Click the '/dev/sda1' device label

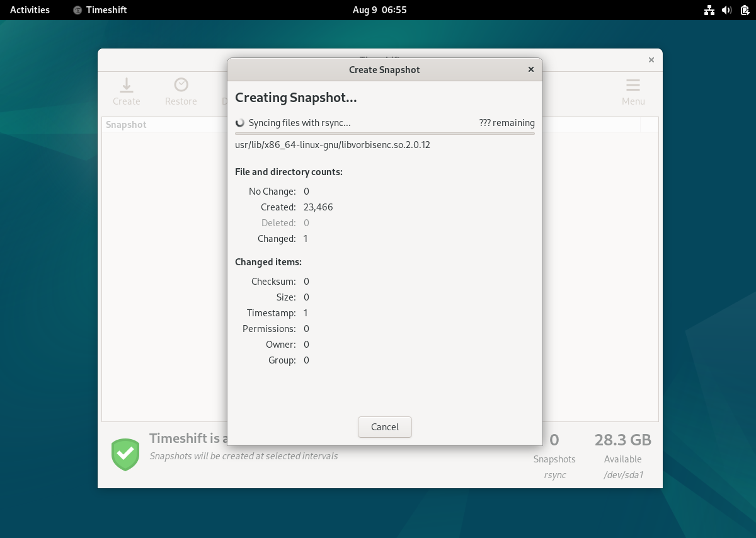pyautogui.click(x=623, y=475)
